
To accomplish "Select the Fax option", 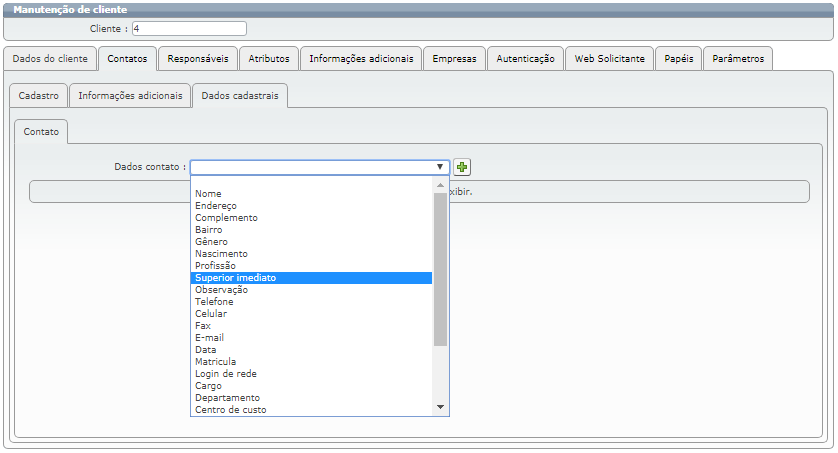I will point(311,326).
